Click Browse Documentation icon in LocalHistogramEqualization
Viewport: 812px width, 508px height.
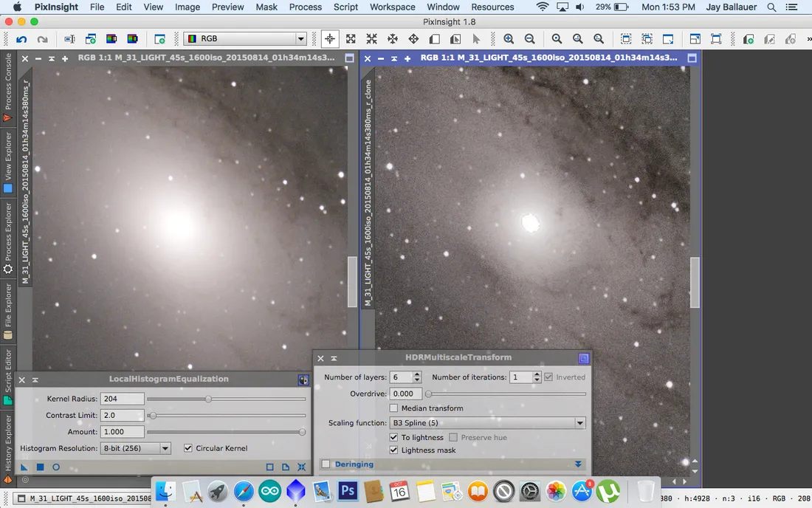point(286,467)
